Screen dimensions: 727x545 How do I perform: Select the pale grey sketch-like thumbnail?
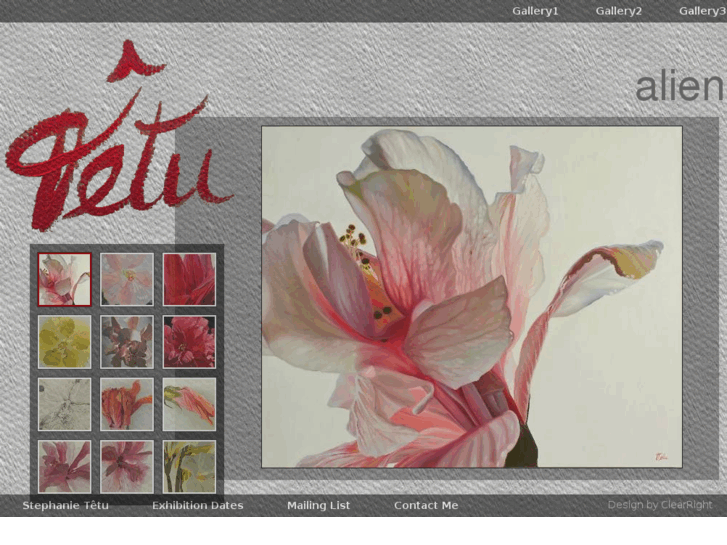tap(64, 404)
